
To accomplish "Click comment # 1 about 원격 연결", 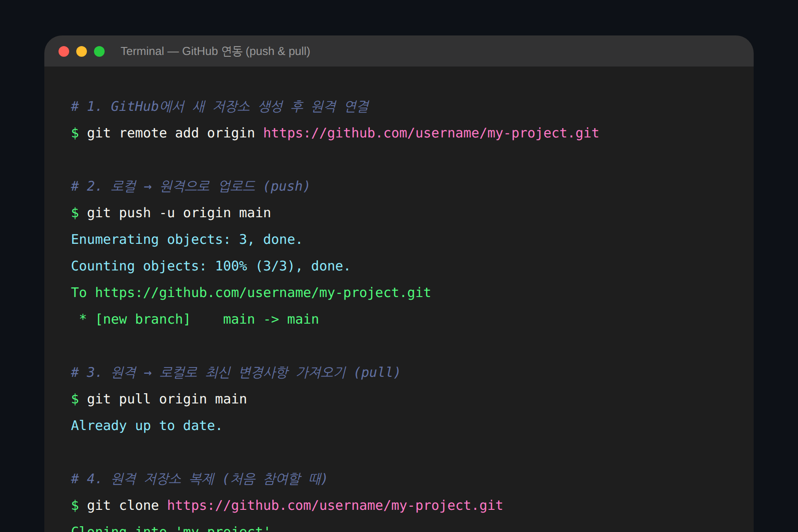I will (220, 106).
